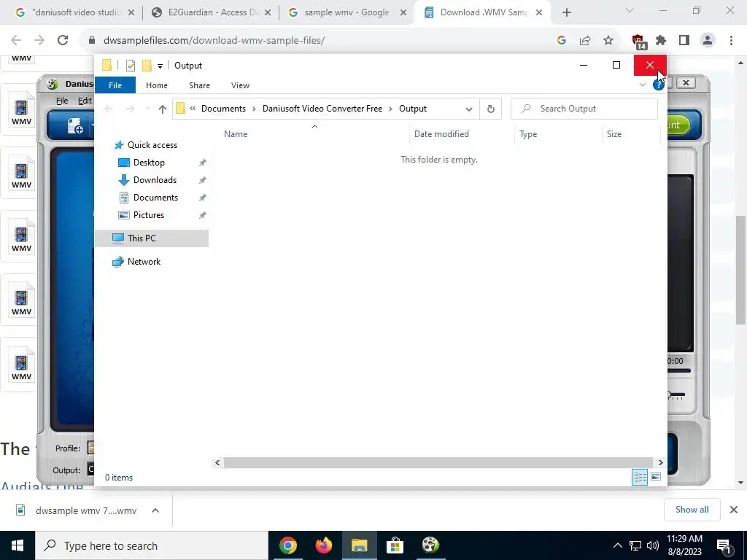Open Windows Start menu

tap(18, 545)
